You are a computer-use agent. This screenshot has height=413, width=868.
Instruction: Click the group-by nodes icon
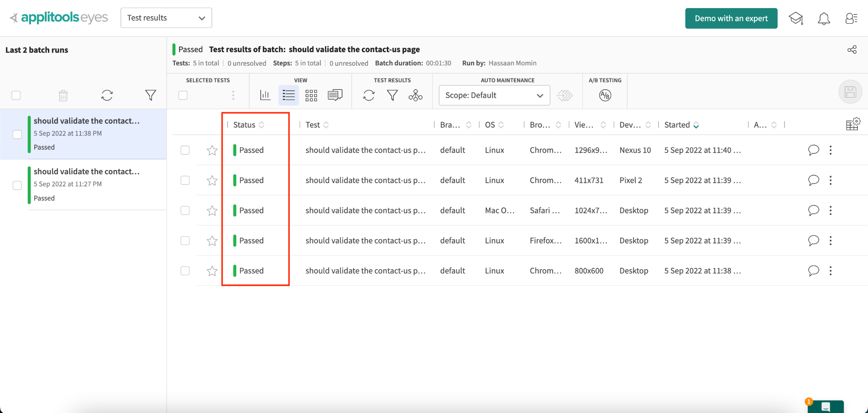tap(415, 95)
